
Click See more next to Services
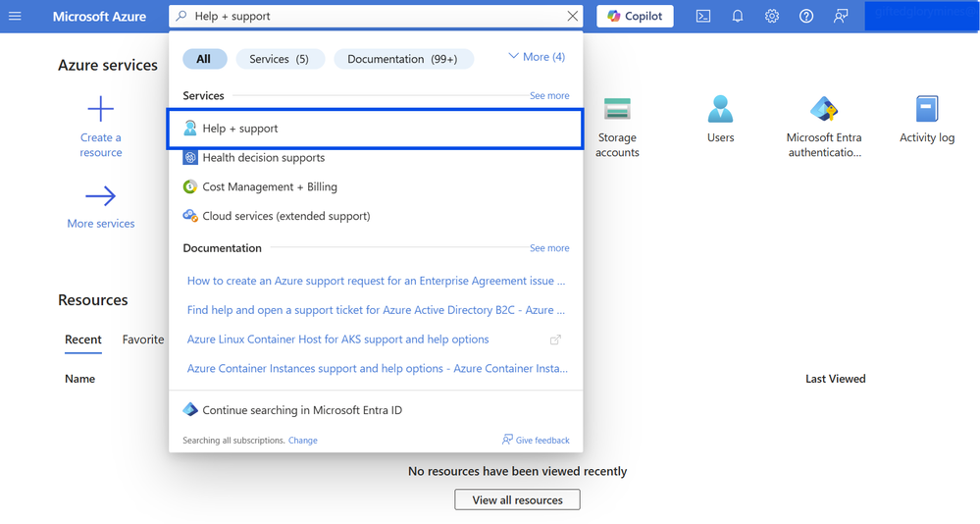549,95
